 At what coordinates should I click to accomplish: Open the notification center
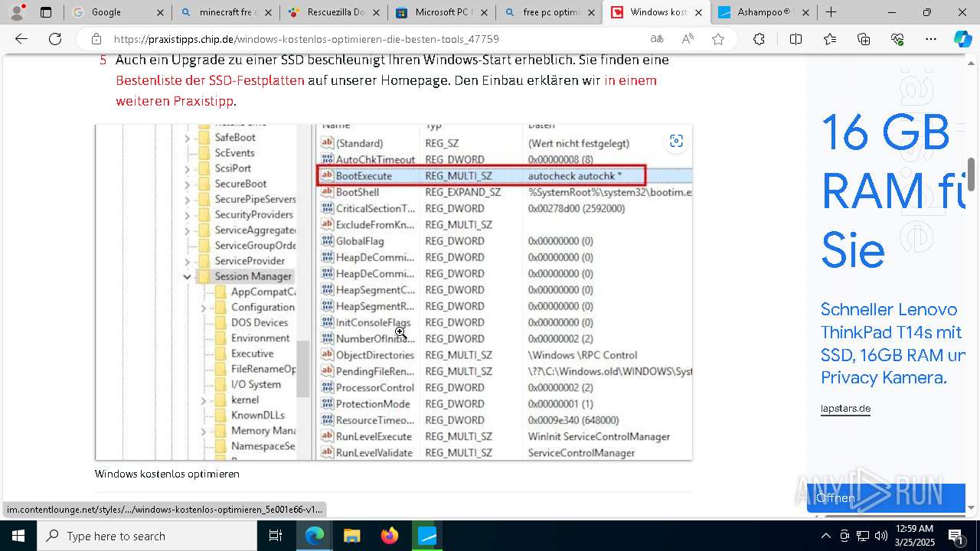[x=956, y=536]
